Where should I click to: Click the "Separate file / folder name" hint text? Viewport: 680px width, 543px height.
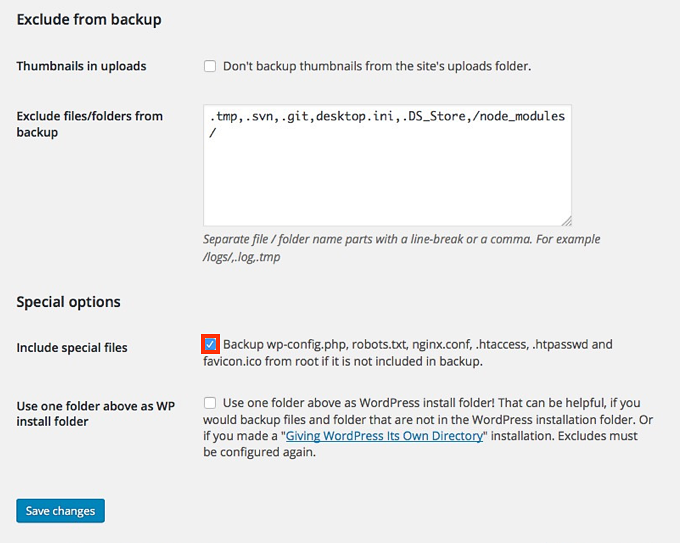tap(401, 239)
